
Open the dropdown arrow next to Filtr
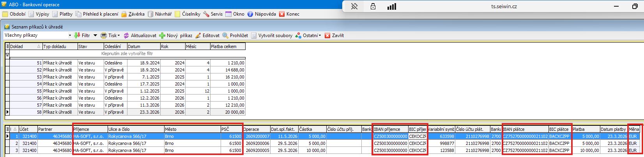click(x=95, y=36)
